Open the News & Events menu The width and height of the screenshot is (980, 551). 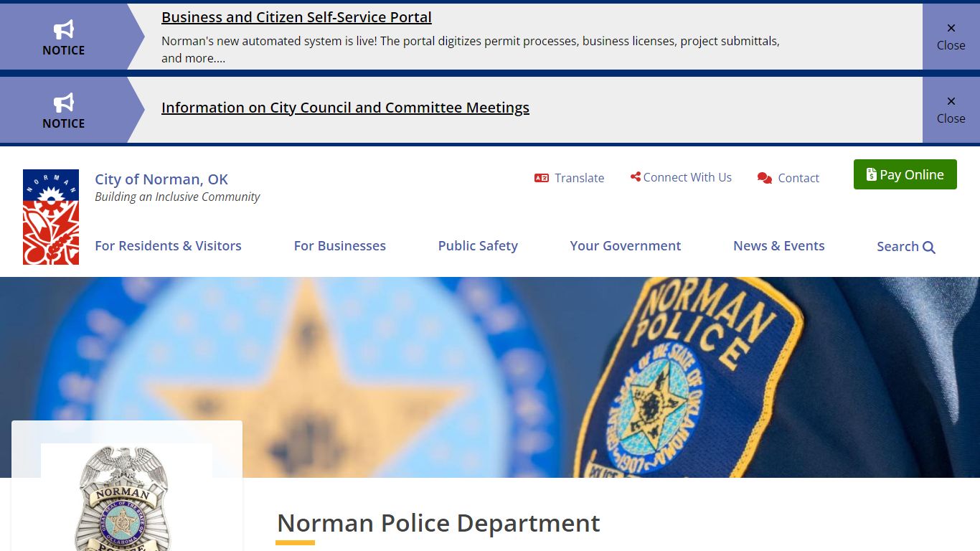pyautogui.click(x=779, y=245)
